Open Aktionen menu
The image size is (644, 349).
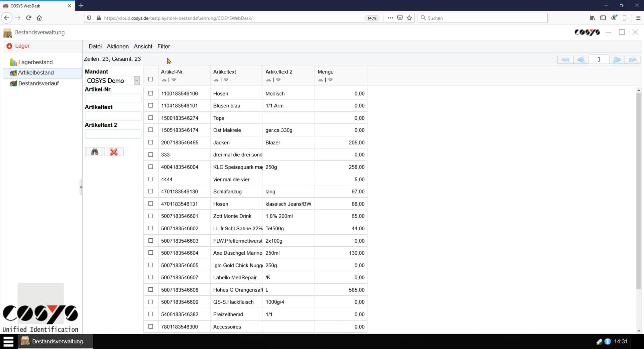118,46
